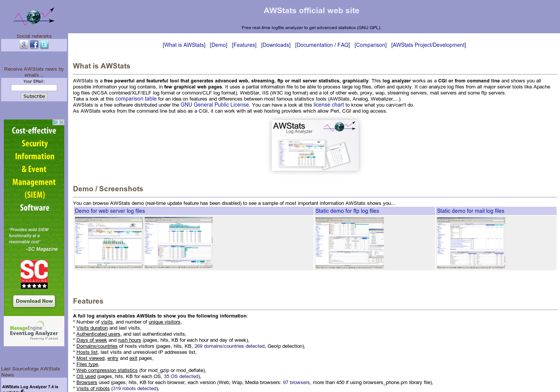Open the 35 OS detected link
560x392 pixels.
click(x=181, y=377)
